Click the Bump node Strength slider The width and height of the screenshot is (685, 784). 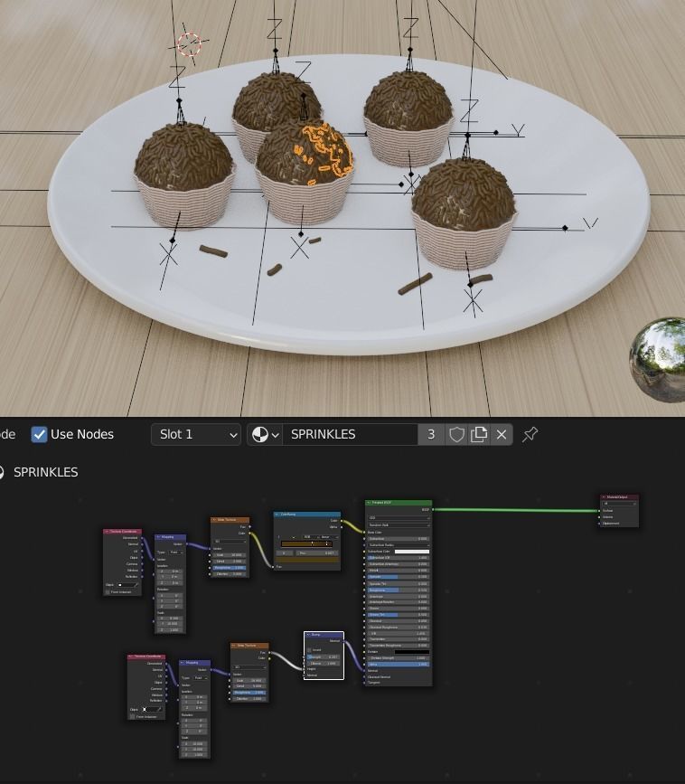click(324, 657)
